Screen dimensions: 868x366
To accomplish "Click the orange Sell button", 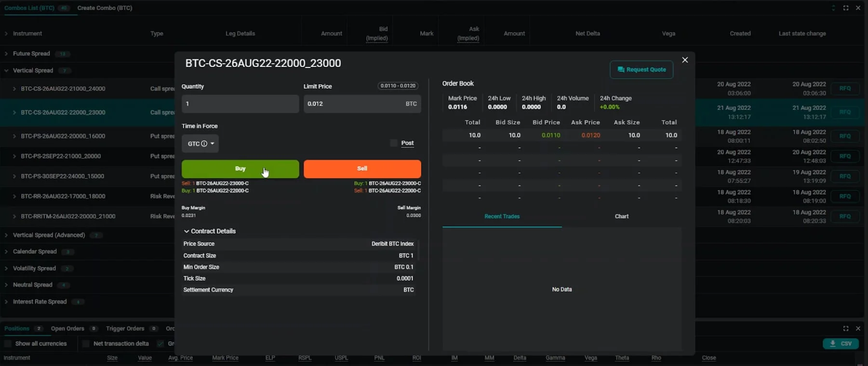I will (x=362, y=169).
